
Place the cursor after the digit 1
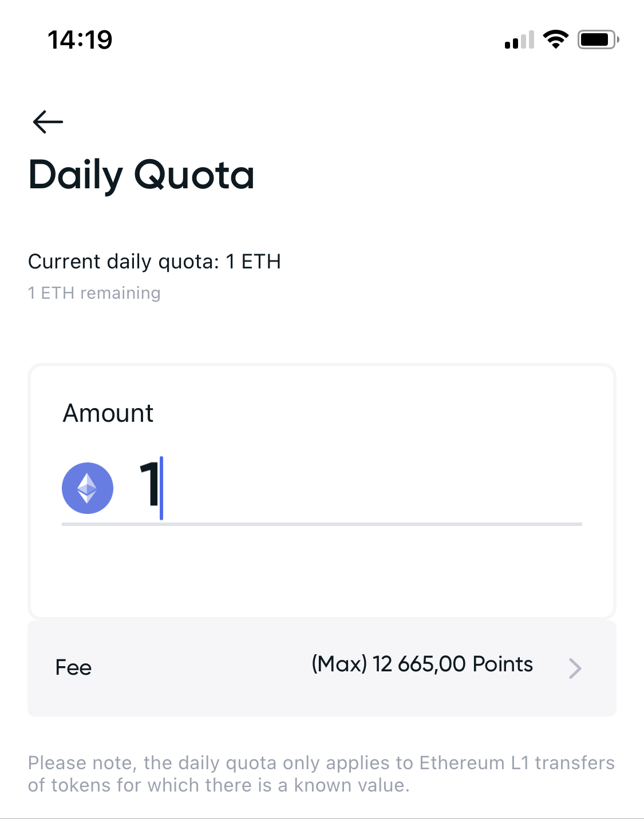pos(161,488)
